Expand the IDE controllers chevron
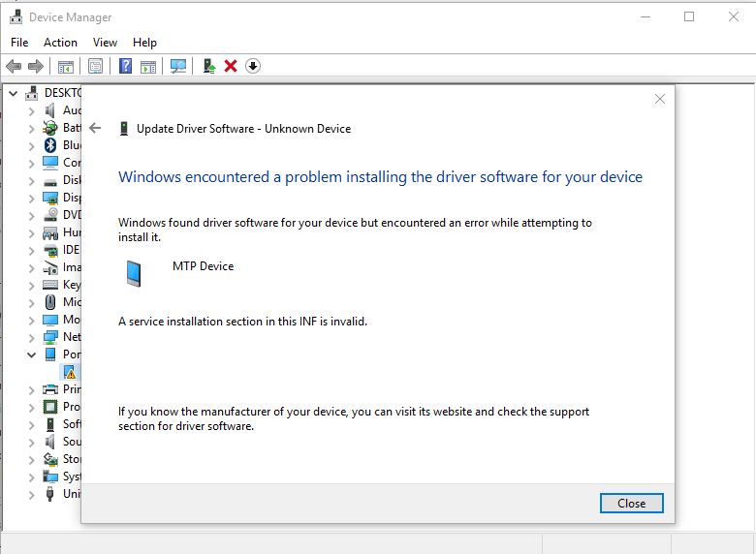756x554 pixels. tap(31, 251)
